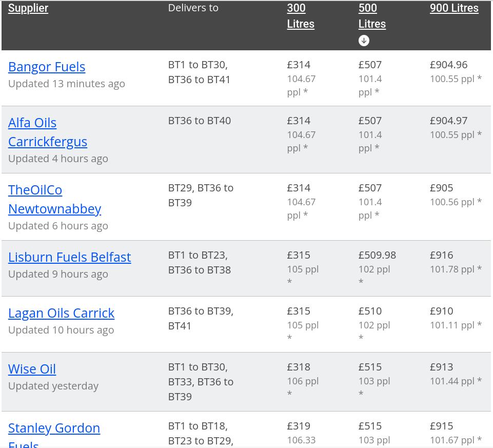This screenshot has height=448, width=493.
Task: Select 'Delivers to' column header text
Action: click(193, 8)
